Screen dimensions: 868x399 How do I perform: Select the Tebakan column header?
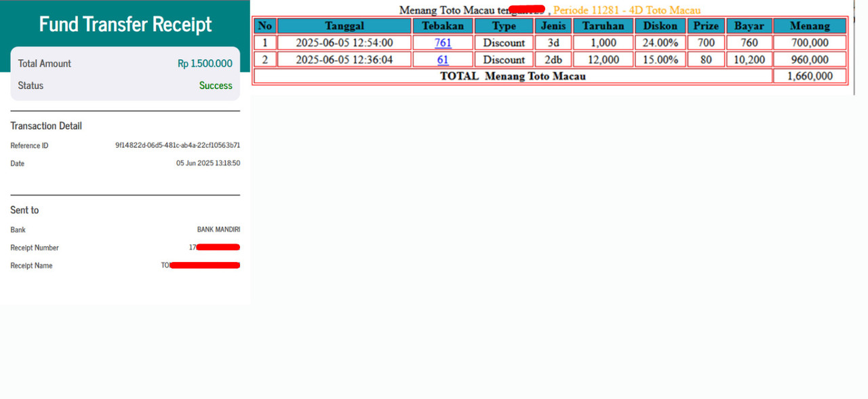point(443,26)
